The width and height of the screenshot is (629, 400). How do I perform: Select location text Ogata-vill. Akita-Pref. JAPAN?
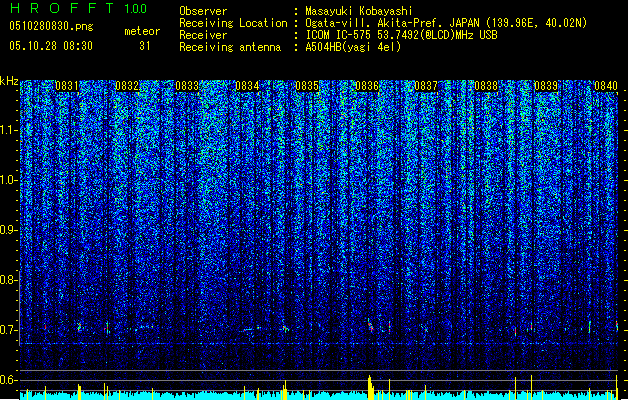pyautogui.click(x=393, y=23)
